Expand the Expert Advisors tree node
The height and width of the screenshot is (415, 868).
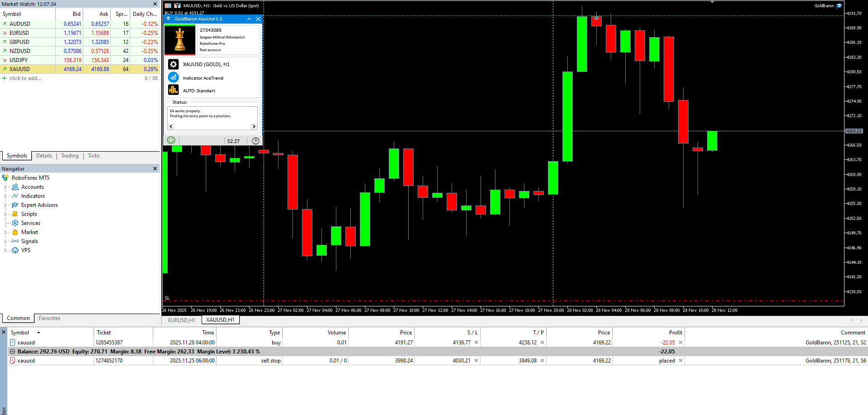[x=5, y=205]
